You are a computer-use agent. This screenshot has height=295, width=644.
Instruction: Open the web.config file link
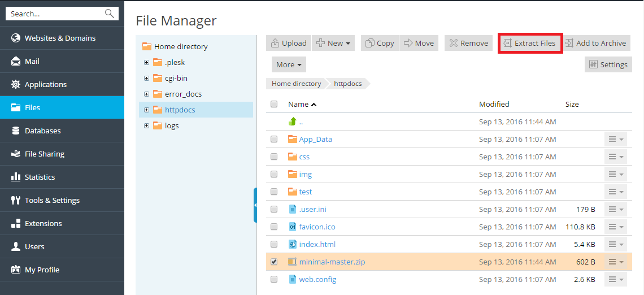(x=317, y=279)
